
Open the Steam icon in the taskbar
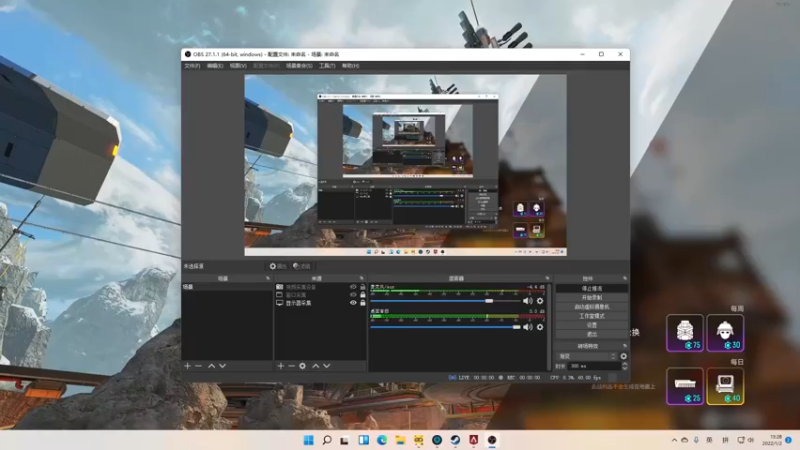[455, 440]
